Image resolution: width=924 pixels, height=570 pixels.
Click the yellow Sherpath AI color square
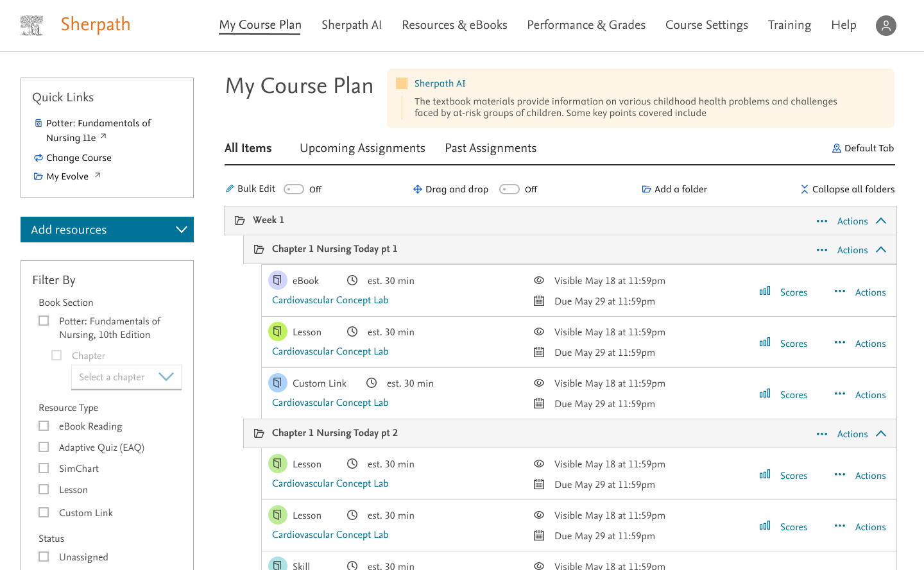[x=402, y=83]
